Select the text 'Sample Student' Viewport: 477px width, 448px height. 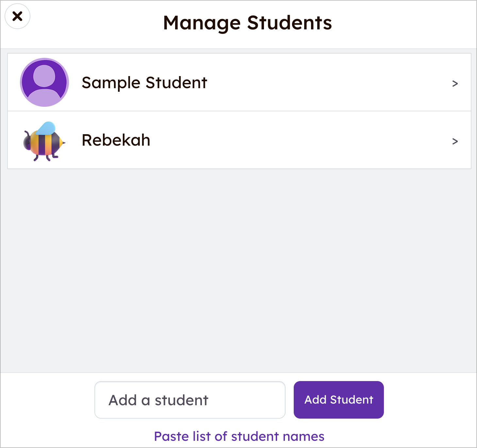coord(144,83)
